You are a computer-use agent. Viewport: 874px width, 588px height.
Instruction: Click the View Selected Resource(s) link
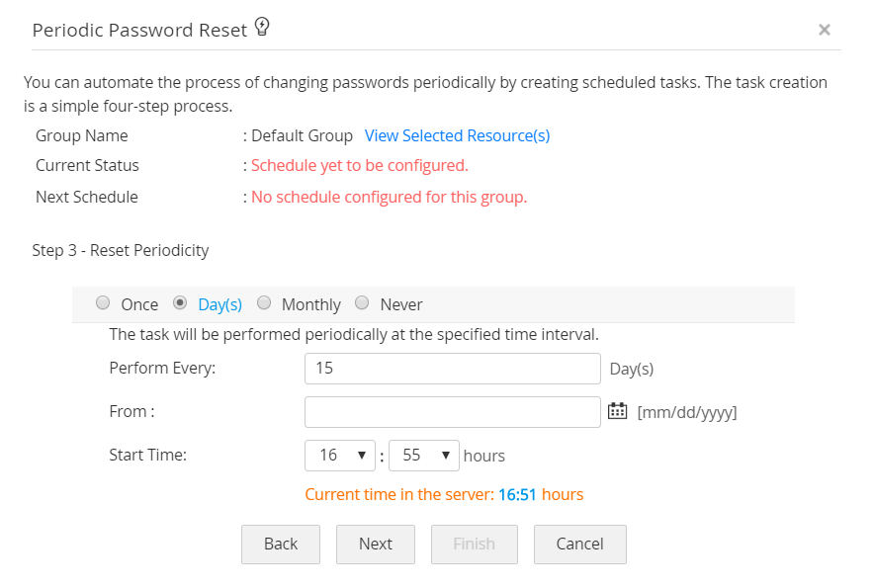(457, 135)
